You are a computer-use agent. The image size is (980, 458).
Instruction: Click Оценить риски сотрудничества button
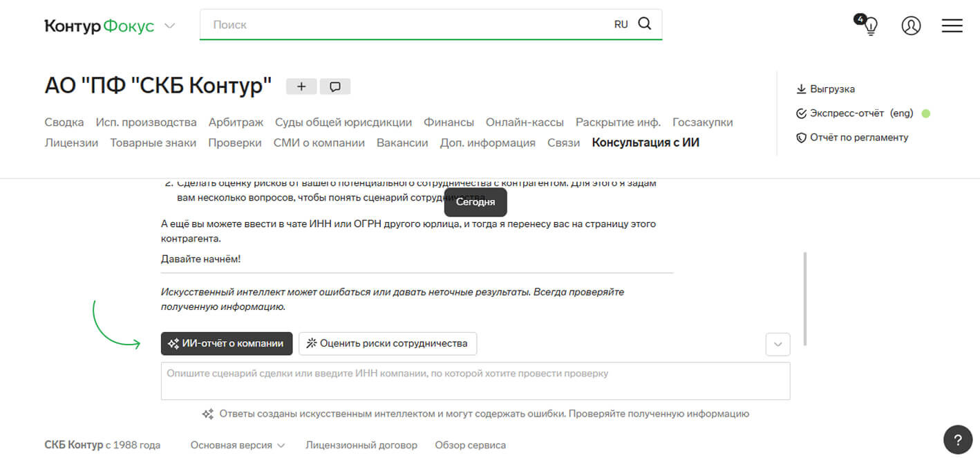click(x=387, y=343)
